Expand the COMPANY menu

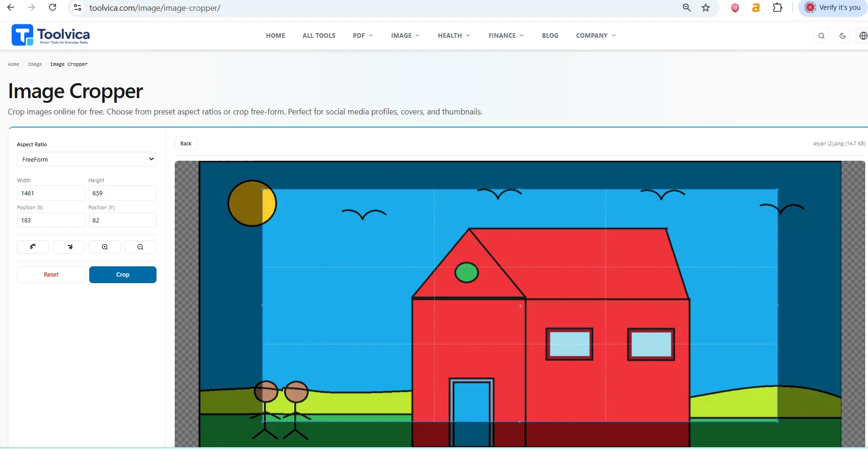tap(596, 36)
